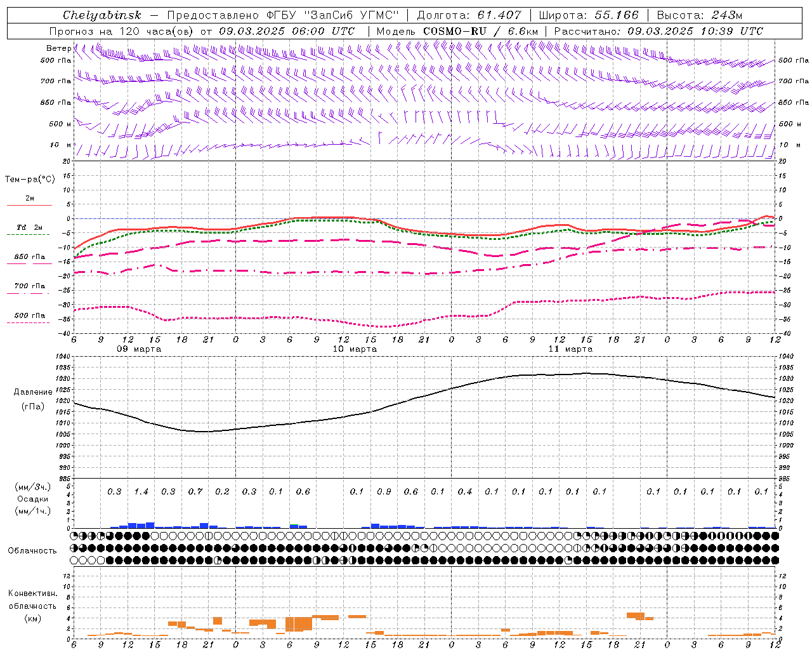Click the '500 м' wind level label on the left

(60, 124)
